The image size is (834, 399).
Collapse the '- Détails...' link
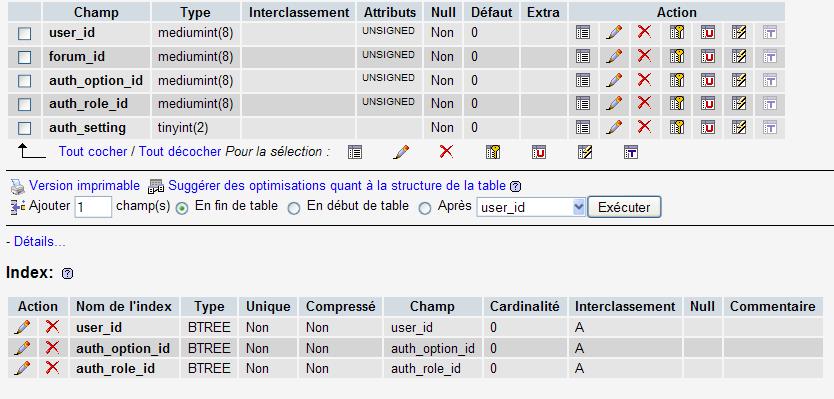pos(36,242)
